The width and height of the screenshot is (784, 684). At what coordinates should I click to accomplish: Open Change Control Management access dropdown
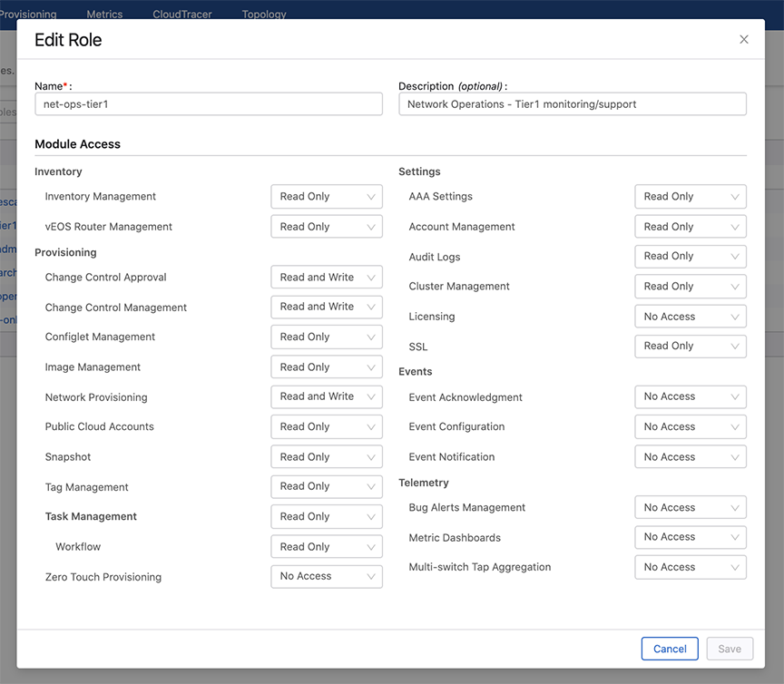tap(327, 307)
